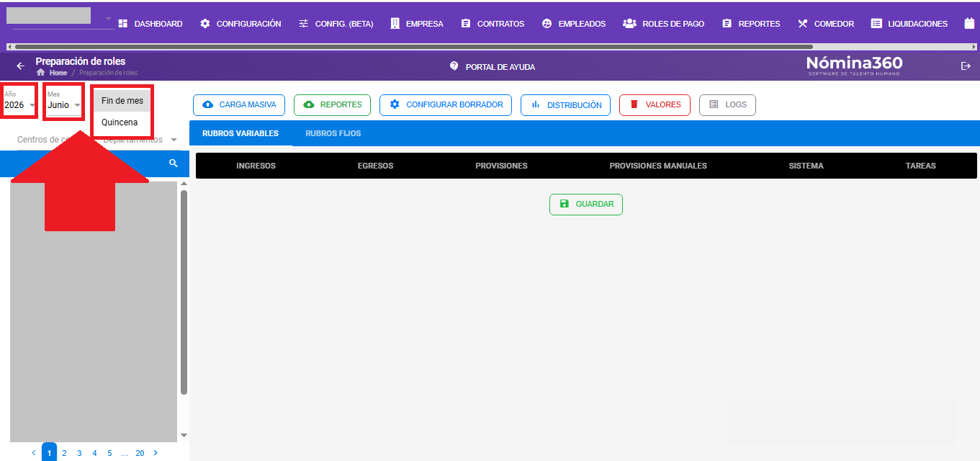Select the Fin de mes option
The height and width of the screenshot is (461, 980).
pyautogui.click(x=122, y=101)
